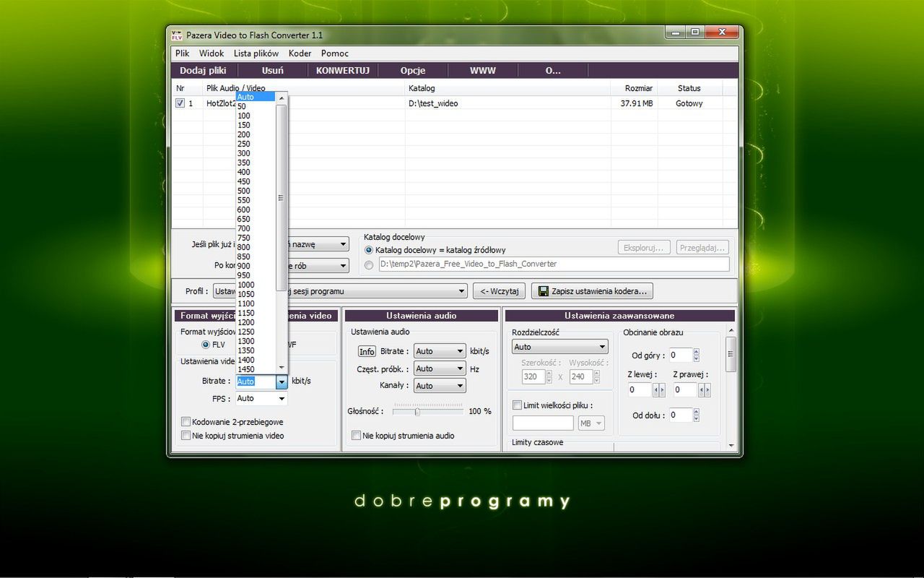This screenshot has height=578, width=924.
Task: Click Dodaj pliki toolbar button
Action: (x=204, y=70)
